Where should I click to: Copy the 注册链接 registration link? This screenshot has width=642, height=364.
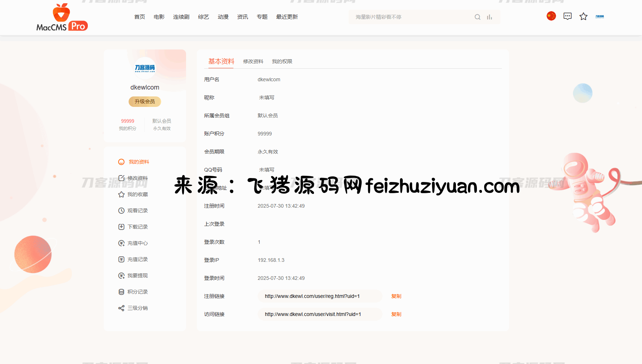click(x=396, y=296)
